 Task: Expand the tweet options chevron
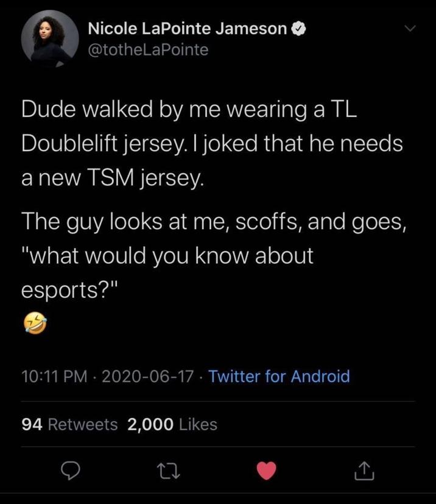pyautogui.click(x=412, y=29)
